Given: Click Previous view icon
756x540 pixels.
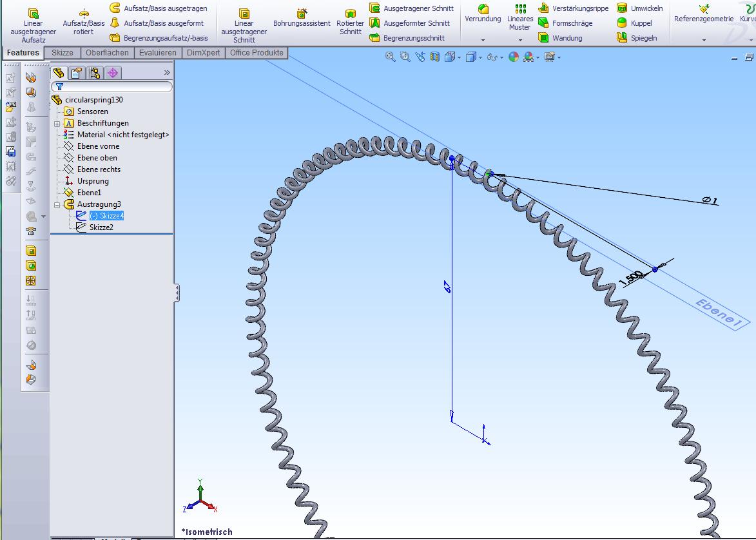Looking at the screenshot, I should point(420,57).
